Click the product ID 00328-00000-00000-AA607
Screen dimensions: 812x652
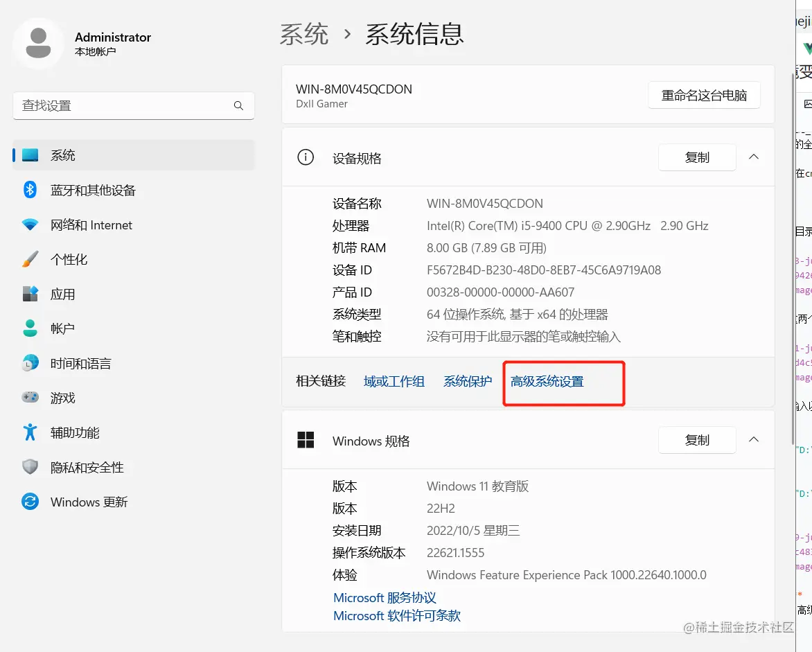click(x=501, y=292)
